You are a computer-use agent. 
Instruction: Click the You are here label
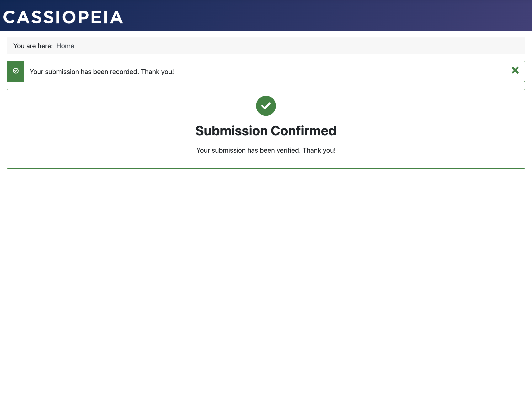[33, 46]
